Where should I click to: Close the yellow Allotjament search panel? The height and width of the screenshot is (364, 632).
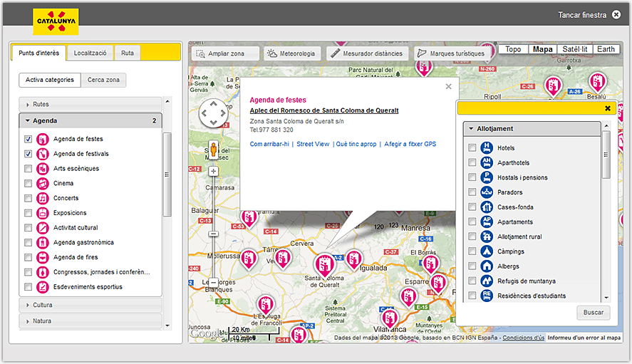click(x=607, y=108)
